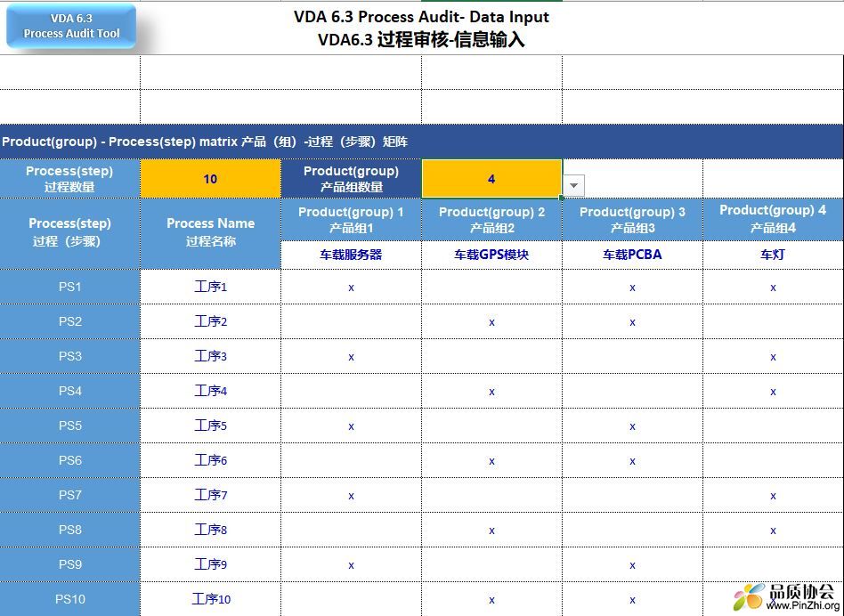Select the process name cell 工序9

pyautogui.click(x=210, y=564)
